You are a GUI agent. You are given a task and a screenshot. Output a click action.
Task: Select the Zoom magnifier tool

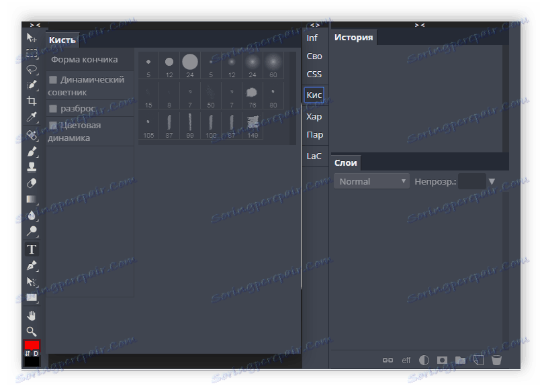(32, 332)
